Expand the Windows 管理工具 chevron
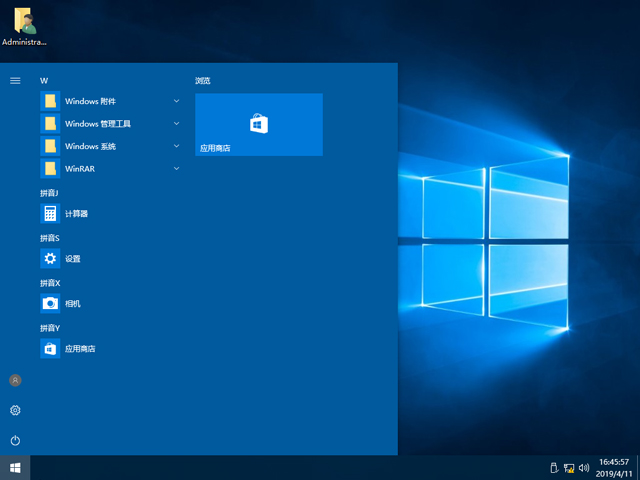Viewport: 640px width, 480px height. tap(176, 123)
